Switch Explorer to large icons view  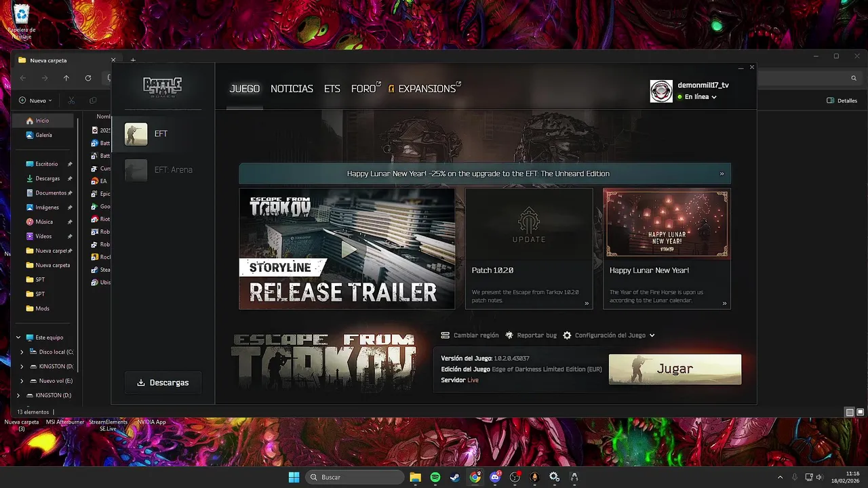[x=861, y=412]
